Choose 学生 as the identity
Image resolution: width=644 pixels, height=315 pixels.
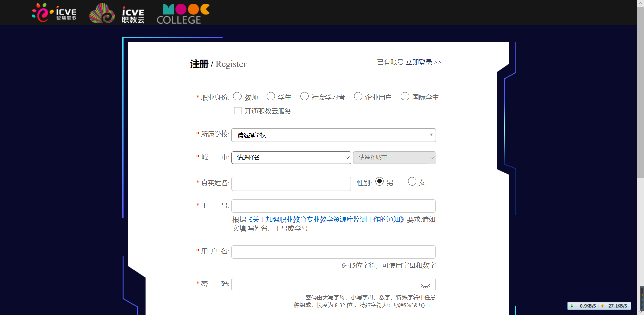pos(271,97)
